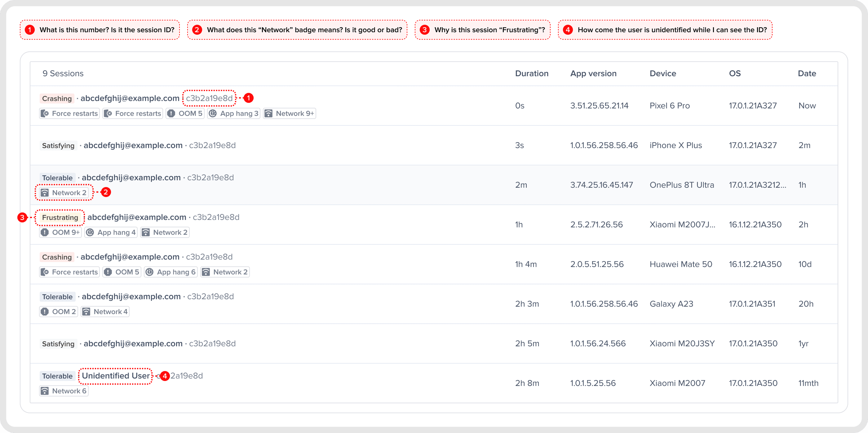
Task: Click the Network 4 badge
Action: (x=105, y=312)
